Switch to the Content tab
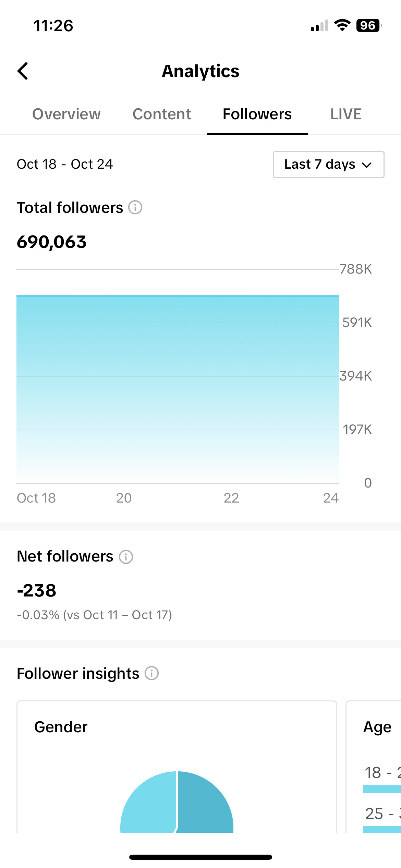Viewport: 401px width, 868px height. point(162,114)
